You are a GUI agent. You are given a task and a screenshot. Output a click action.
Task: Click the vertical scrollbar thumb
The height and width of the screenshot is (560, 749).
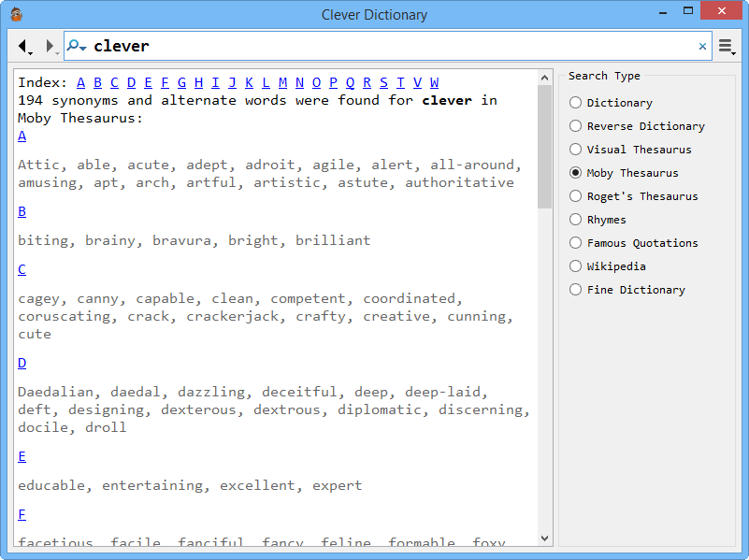(x=544, y=147)
